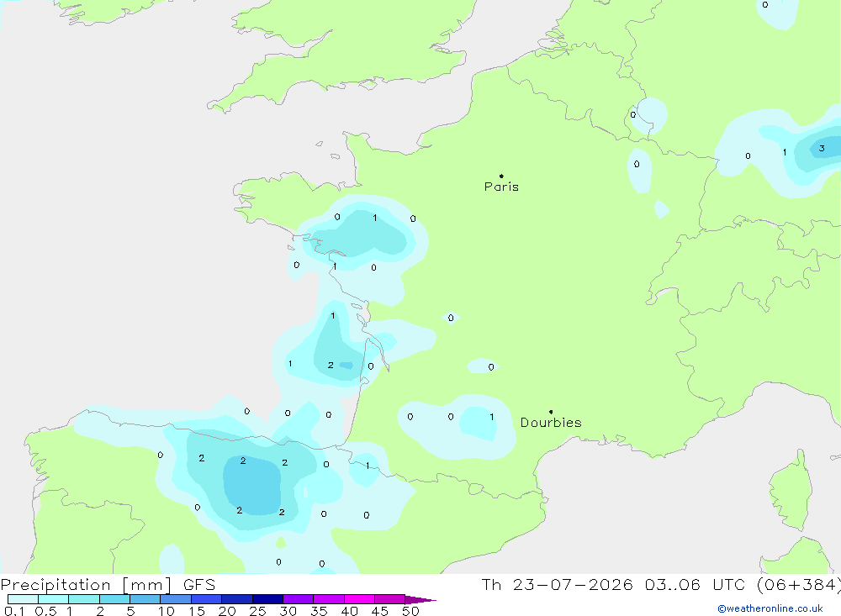The image size is (841, 616).
Task: Click the dark navy 25-30 legend swatch
Action: coord(267,599)
